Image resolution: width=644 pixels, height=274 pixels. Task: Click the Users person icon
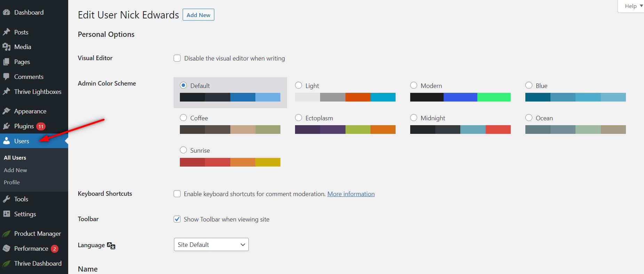point(6,141)
